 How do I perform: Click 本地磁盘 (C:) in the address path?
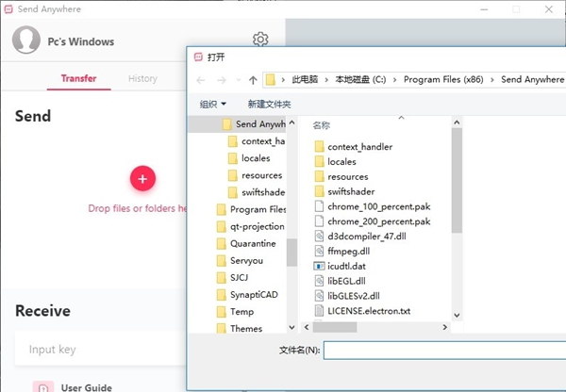tap(360, 79)
